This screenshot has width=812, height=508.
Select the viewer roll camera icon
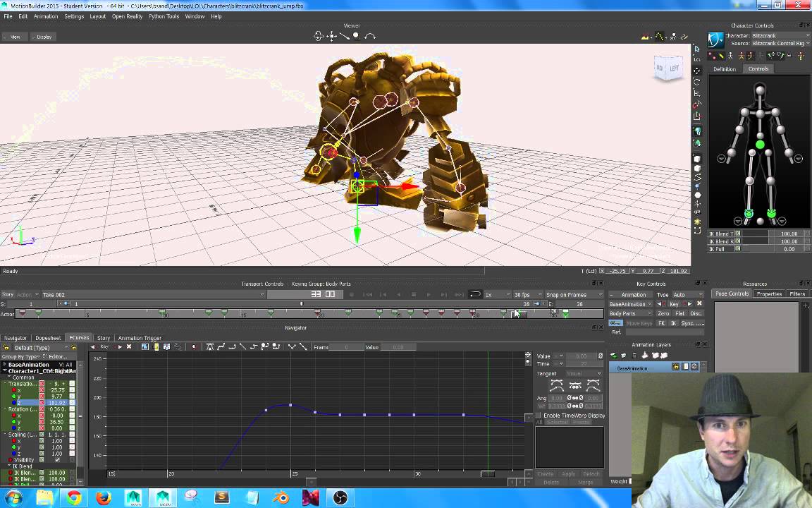pos(370,36)
